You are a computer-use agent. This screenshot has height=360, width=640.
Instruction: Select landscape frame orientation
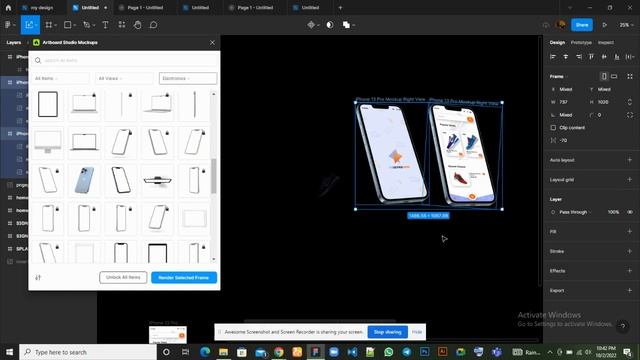[614, 76]
